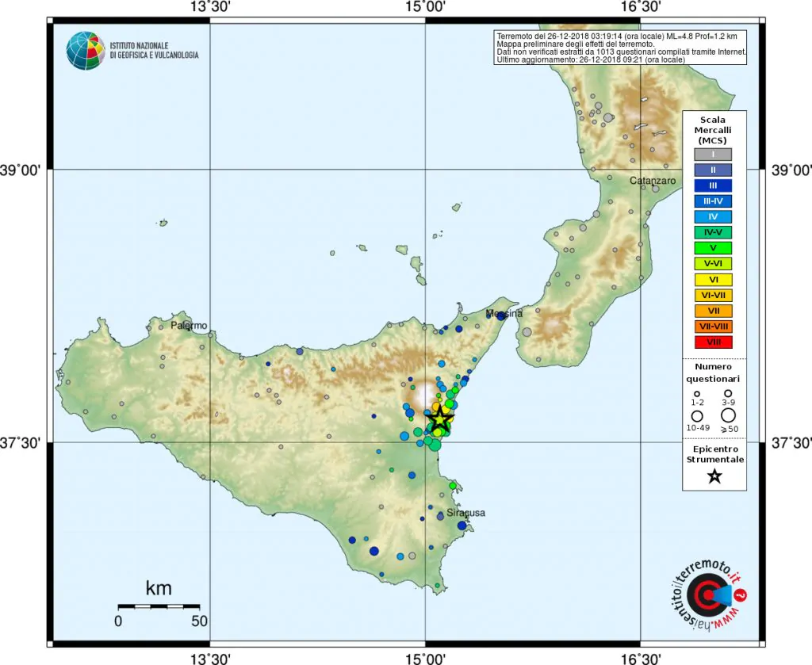Select the 10-49 questionnaires circle in legend
This screenshot has width=812, height=665.
[697, 415]
